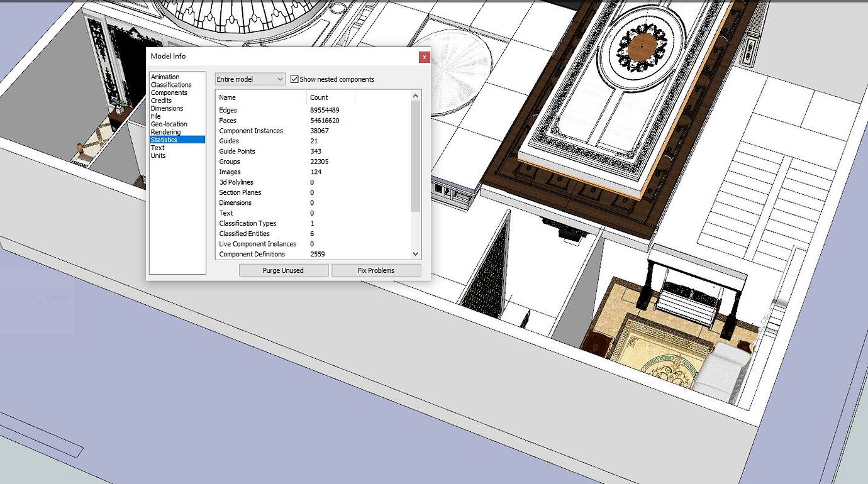Select Credits in the sidebar

pyautogui.click(x=161, y=100)
